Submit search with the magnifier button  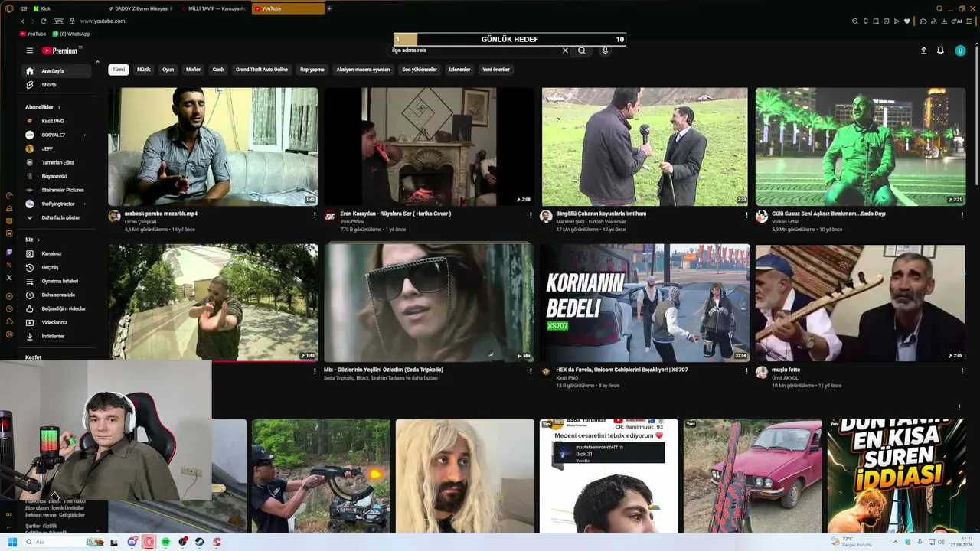[x=582, y=51]
